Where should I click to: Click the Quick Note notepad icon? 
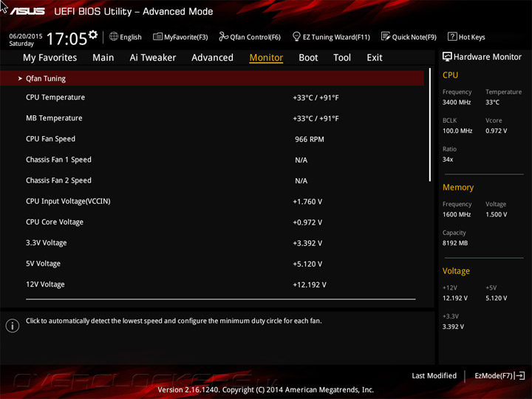[x=386, y=36]
